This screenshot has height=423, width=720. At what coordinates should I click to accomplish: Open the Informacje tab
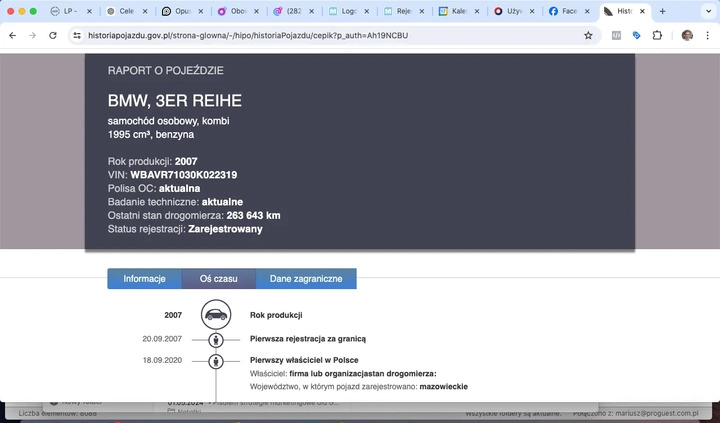(x=144, y=279)
